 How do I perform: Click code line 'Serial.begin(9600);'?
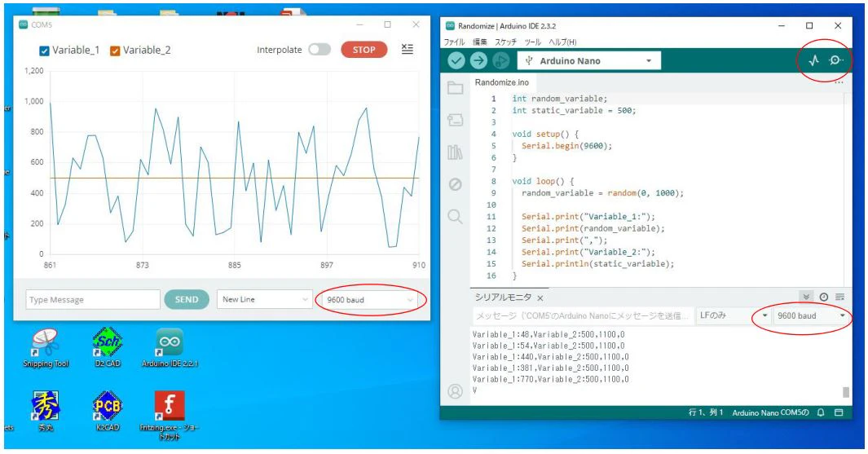[x=566, y=146]
